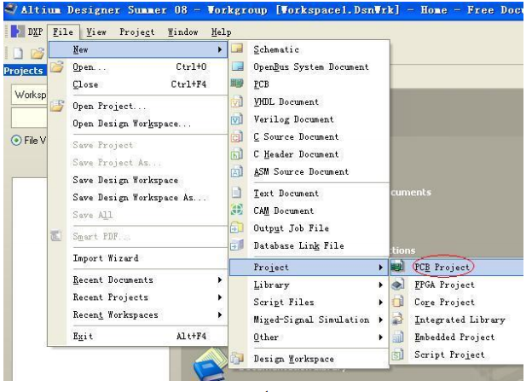Image resolution: width=532 pixels, height=392 pixels.
Task: Open the File menu
Action: [63, 32]
